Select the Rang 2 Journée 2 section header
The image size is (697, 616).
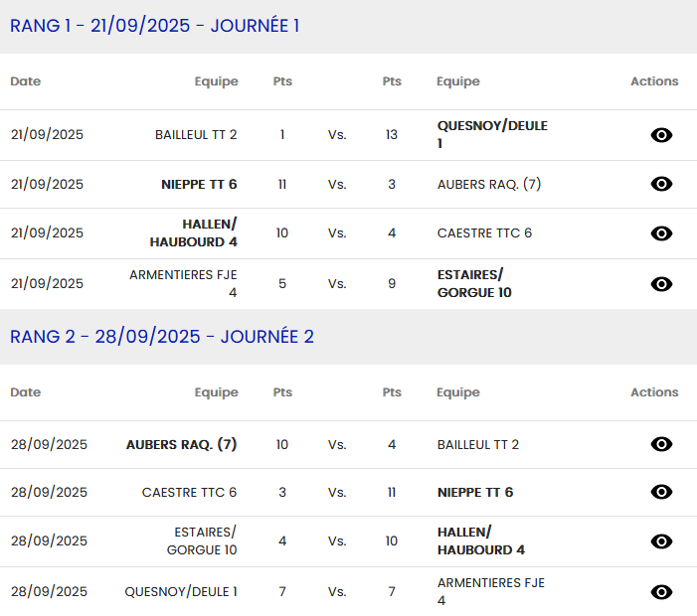pyautogui.click(x=162, y=337)
